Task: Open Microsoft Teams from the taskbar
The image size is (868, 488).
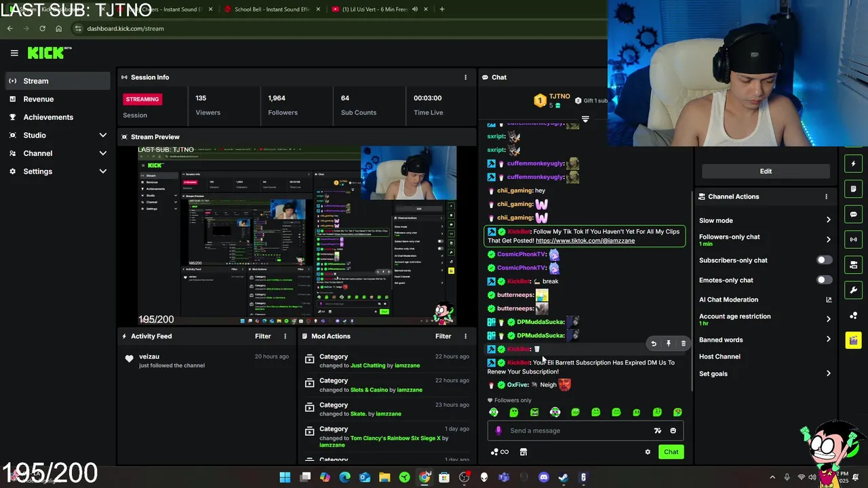Action: (x=503, y=477)
